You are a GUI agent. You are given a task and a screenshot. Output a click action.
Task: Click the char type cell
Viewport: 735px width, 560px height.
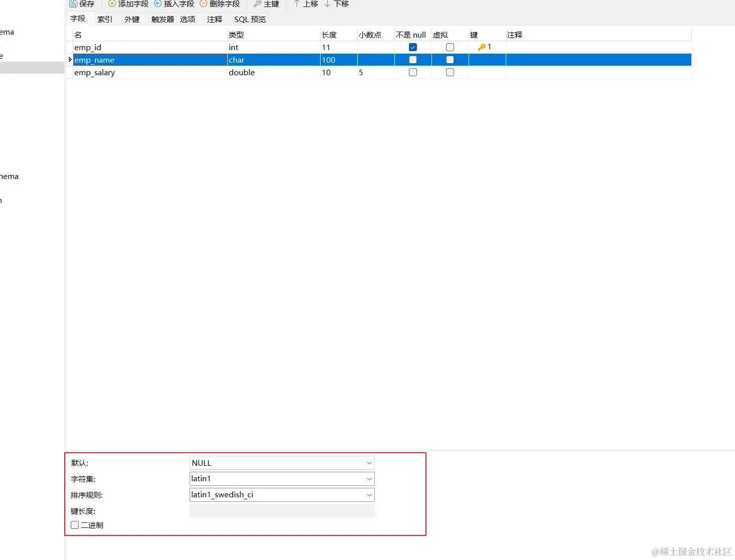274,60
